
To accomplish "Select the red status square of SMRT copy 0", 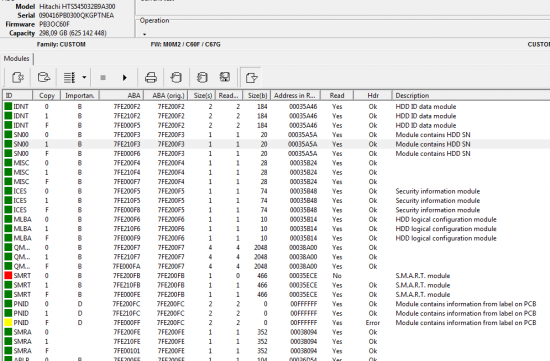I will (8, 276).
